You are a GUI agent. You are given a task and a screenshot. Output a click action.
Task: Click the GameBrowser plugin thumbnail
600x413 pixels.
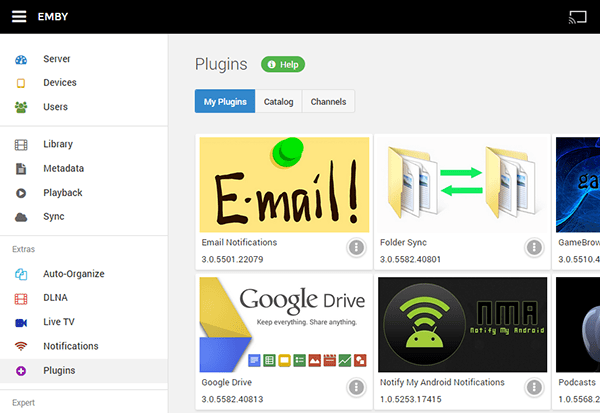coord(578,185)
